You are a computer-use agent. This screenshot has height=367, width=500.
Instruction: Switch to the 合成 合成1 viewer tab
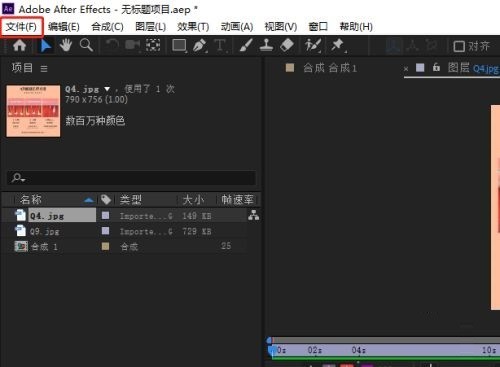tap(330, 68)
